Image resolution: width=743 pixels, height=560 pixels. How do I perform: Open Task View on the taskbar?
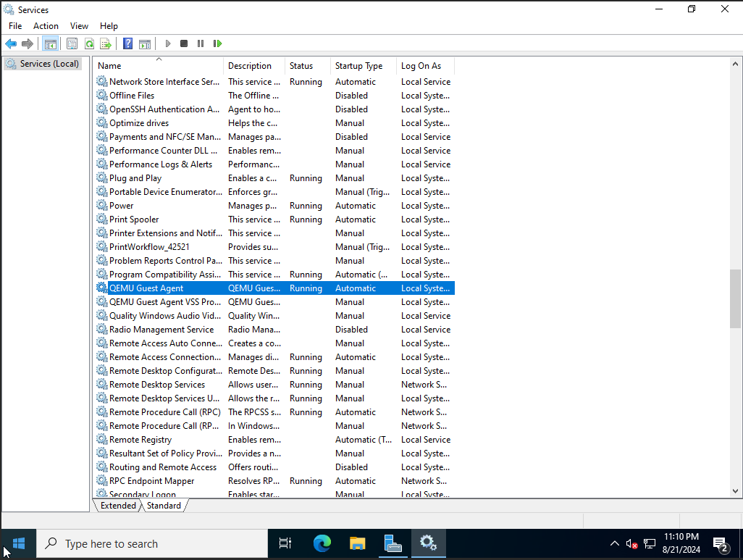click(285, 543)
